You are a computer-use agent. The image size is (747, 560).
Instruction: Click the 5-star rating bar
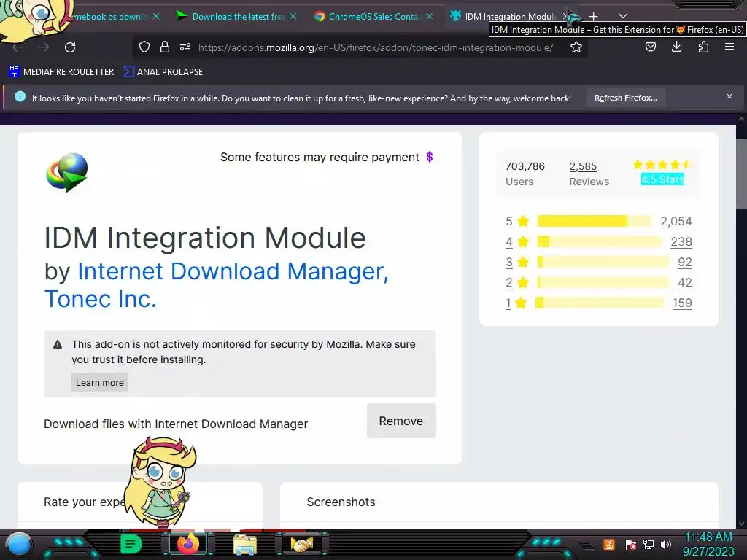click(x=594, y=221)
